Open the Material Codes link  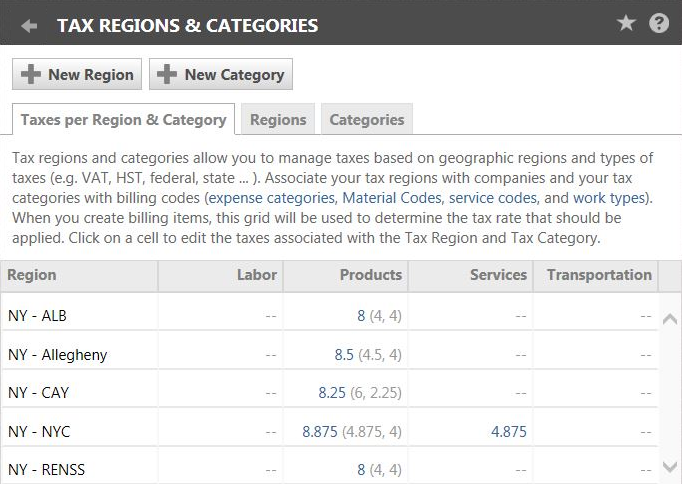pyautogui.click(x=391, y=198)
